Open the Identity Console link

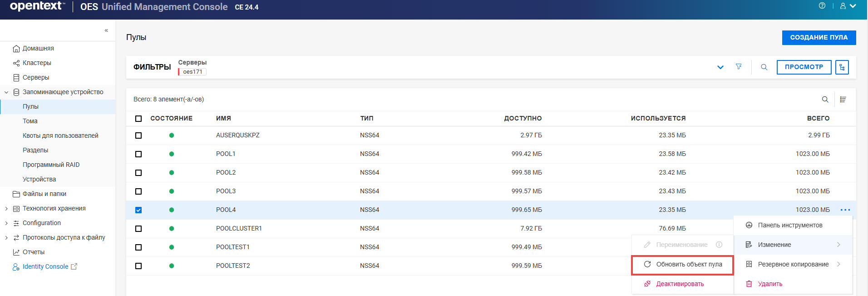45,267
